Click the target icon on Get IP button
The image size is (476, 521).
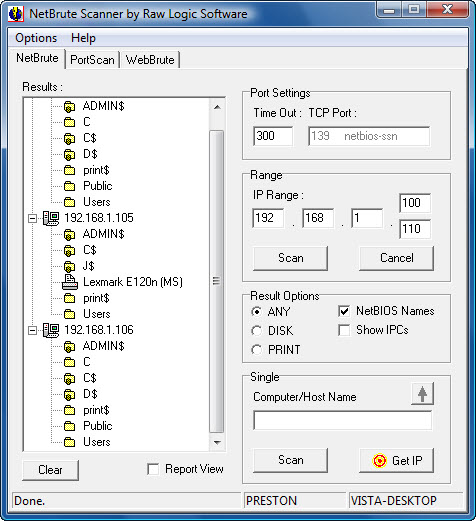[379, 461]
